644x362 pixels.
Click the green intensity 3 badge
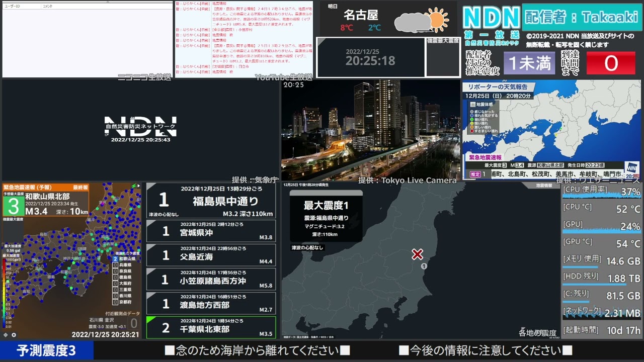(x=13, y=206)
